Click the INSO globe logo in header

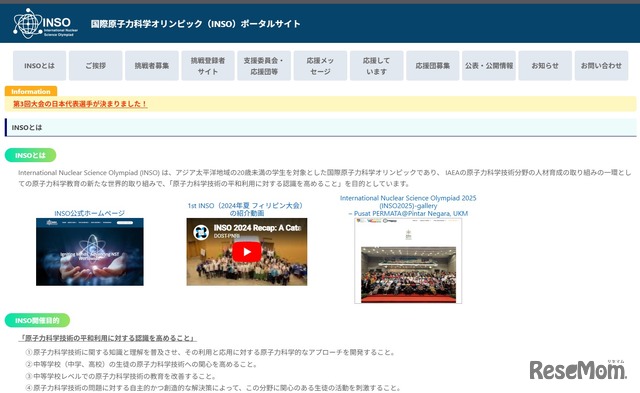[x=45, y=23]
